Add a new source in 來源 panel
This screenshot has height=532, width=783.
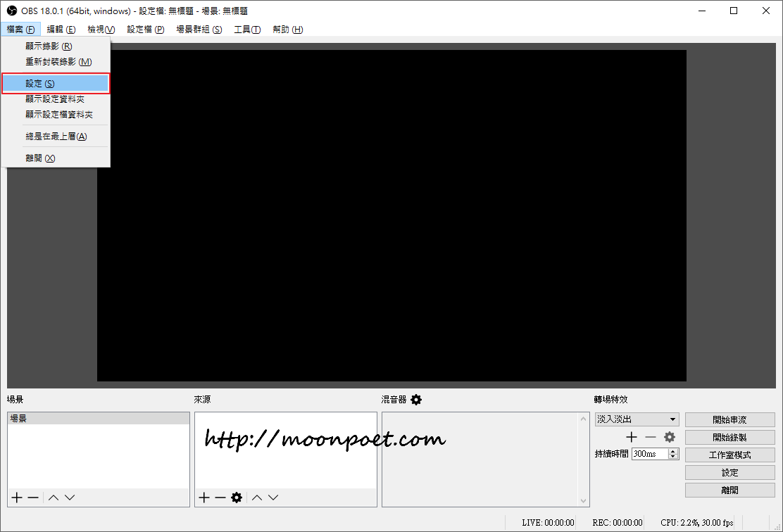(204, 498)
